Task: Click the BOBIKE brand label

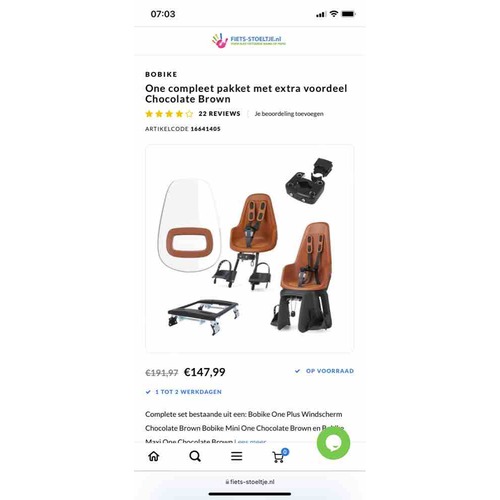Action: click(161, 74)
